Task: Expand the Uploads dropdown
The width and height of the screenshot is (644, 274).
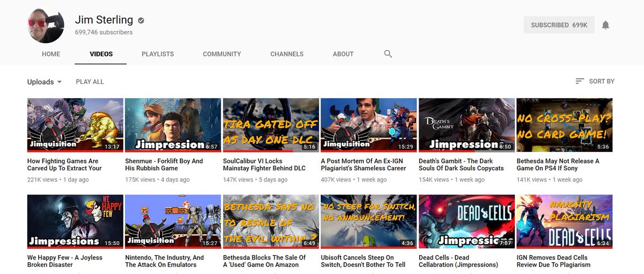Action: tap(45, 82)
